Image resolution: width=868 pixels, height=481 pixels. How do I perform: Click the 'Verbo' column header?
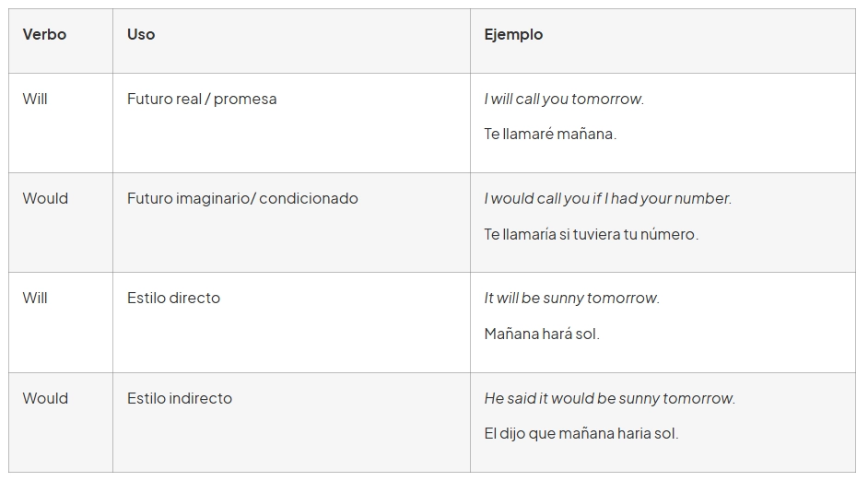pyautogui.click(x=44, y=34)
